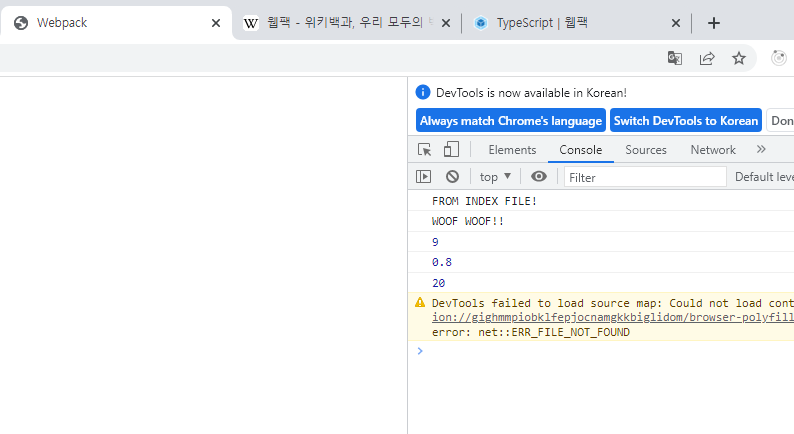
Task: Switch to the Wikipedia 웹팩 browser tab
Action: 345,23
